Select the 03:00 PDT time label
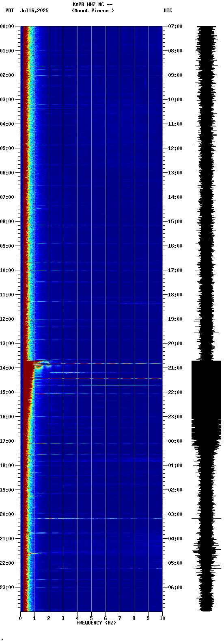This screenshot has height=644, width=224. pos(7,100)
